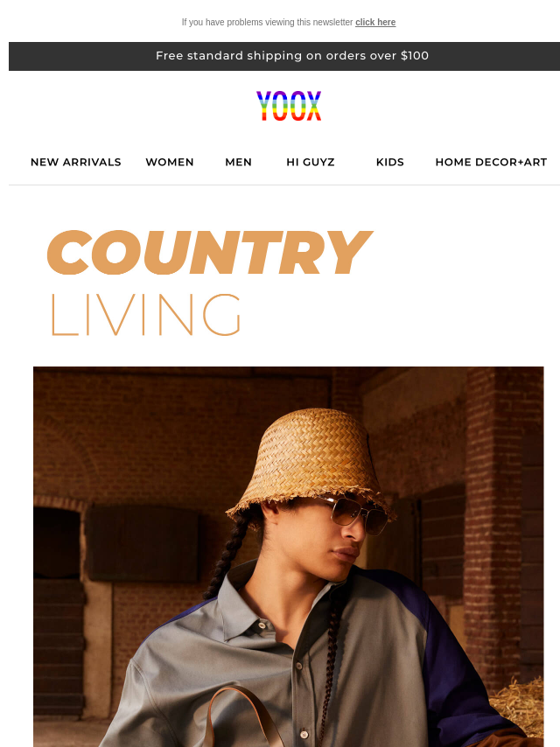Open the WOMEN category
560x747 pixels.
[170, 162]
